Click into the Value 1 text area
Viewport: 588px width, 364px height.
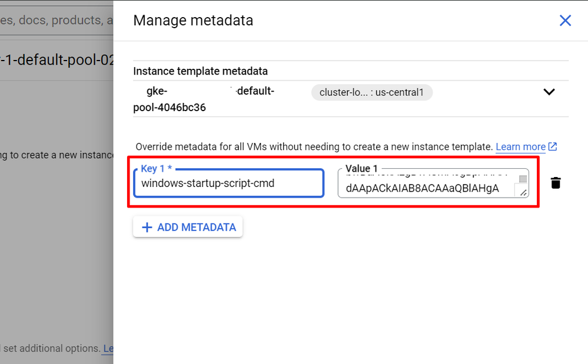(424, 188)
